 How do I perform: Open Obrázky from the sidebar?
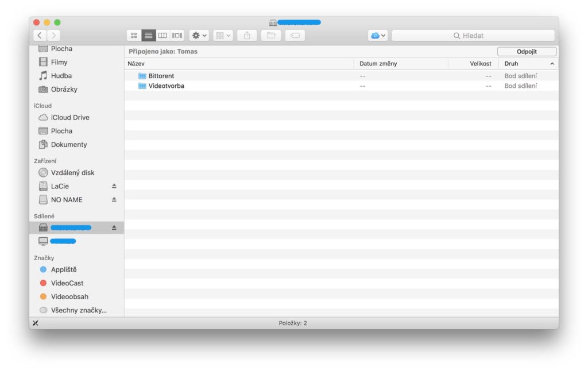point(64,89)
